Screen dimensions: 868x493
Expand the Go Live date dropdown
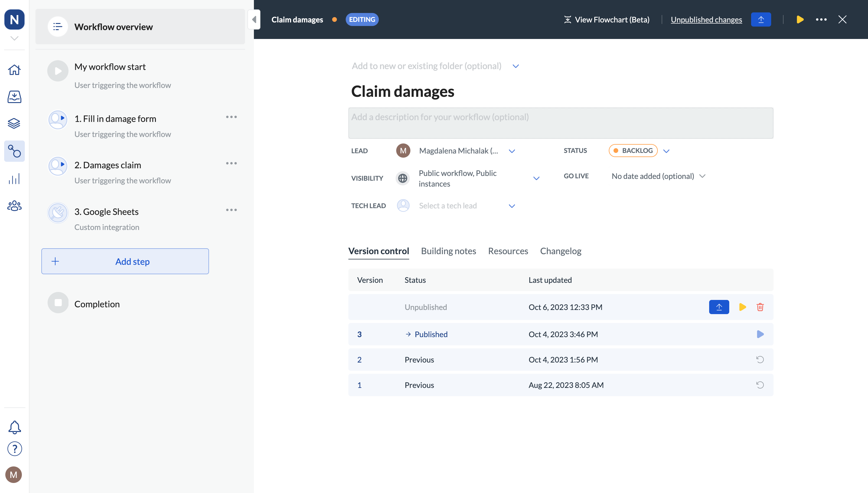coord(702,176)
